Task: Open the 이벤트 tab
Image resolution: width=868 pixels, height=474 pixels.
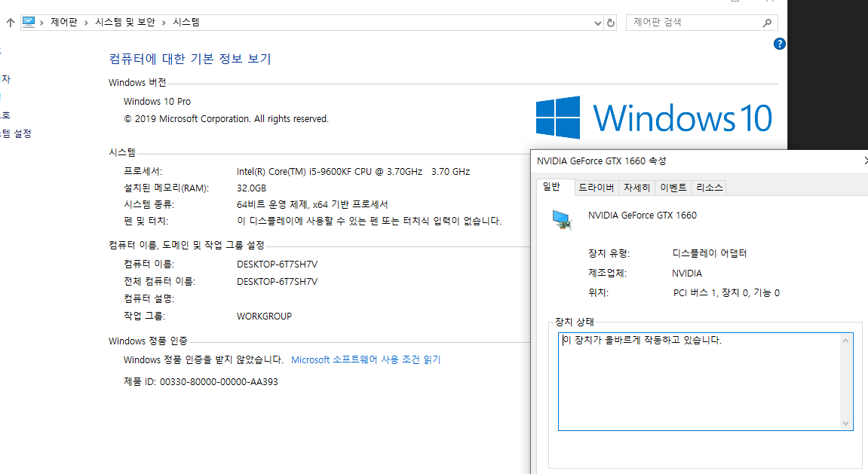Action: coord(673,188)
